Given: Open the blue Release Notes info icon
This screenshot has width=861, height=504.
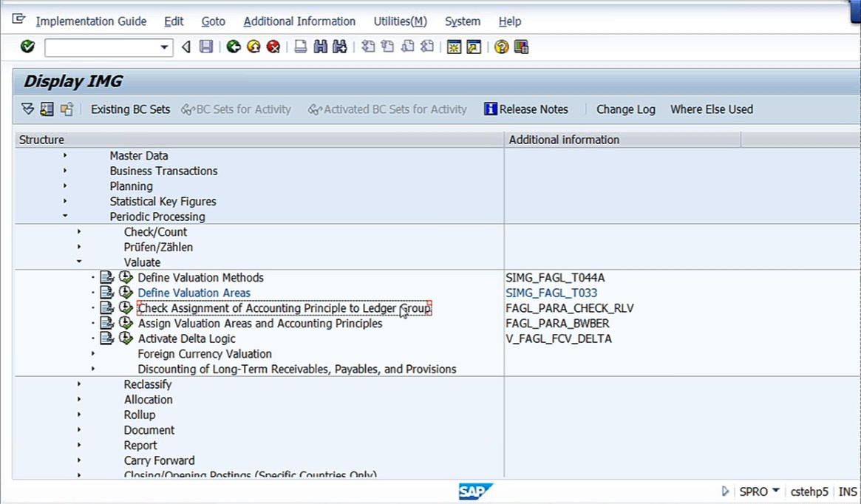Looking at the screenshot, I should tap(490, 109).
